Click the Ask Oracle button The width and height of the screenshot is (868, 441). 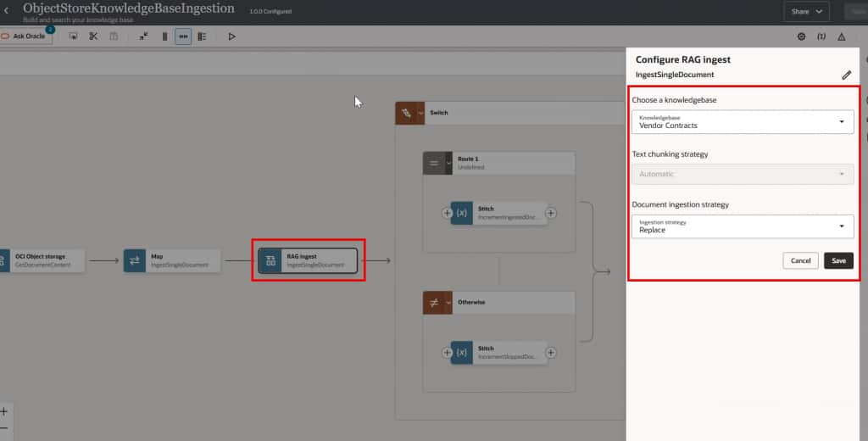[x=25, y=36]
